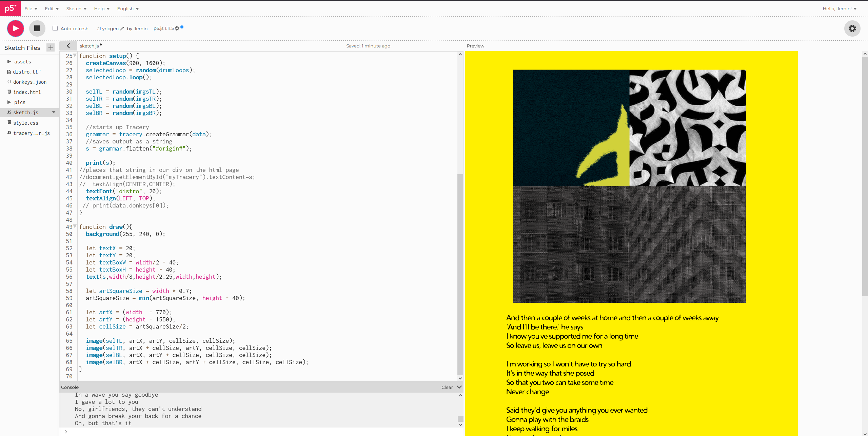Open the donkeys.json file
Image resolution: width=868 pixels, height=436 pixels.
(x=30, y=82)
